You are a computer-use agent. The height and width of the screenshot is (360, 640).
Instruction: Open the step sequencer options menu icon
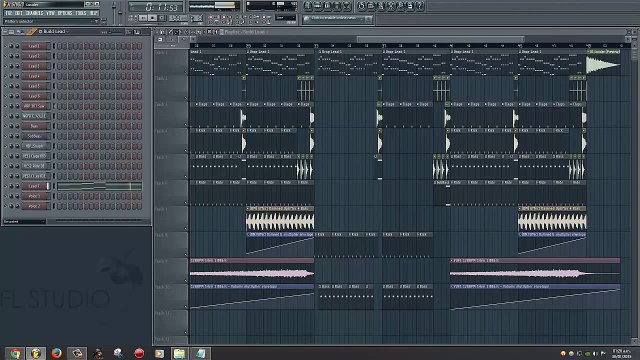click(x=5, y=31)
